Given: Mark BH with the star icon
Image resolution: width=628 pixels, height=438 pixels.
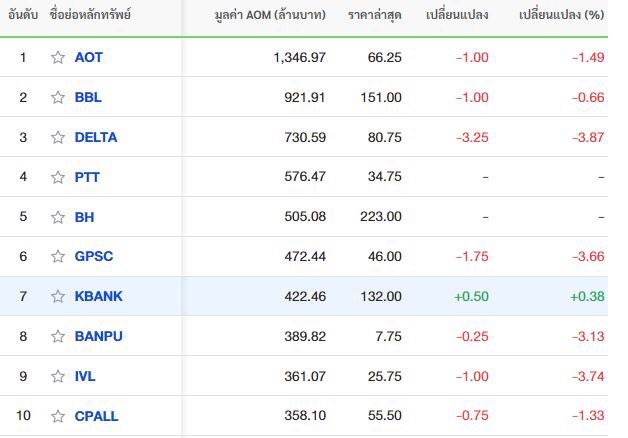Looking at the screenshot, I should 58,217.
